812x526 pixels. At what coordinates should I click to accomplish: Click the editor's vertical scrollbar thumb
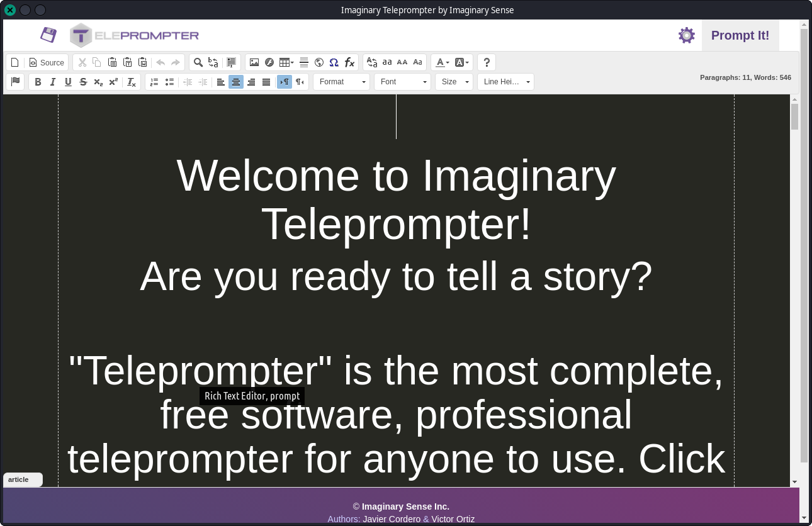(794, 116)
